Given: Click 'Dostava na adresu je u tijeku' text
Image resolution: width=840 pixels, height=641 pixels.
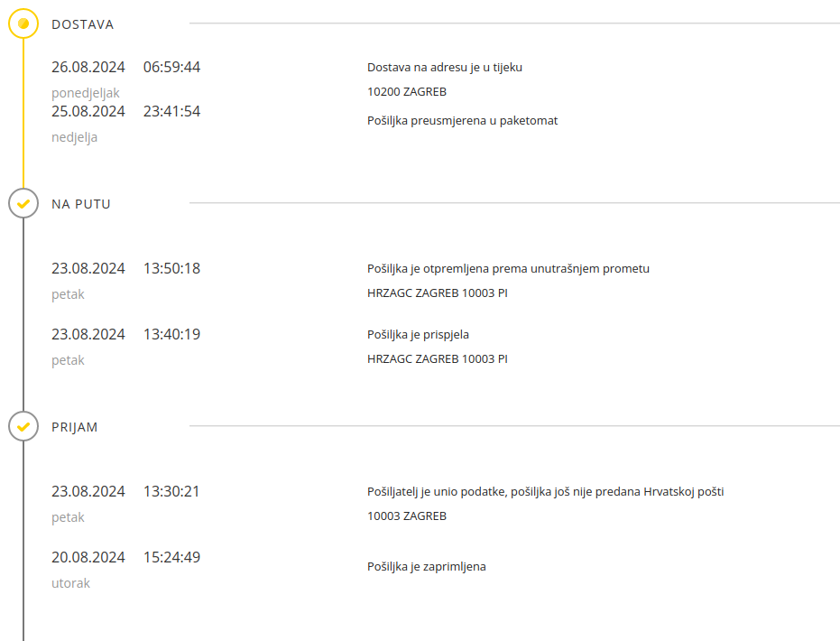Looking at the screenshot, I should coord(445,67).
